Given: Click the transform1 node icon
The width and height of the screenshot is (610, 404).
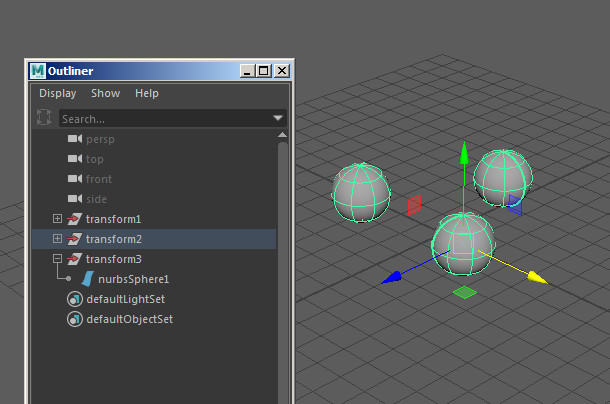Looking at the screenshot, I should (x=74, y=219).
